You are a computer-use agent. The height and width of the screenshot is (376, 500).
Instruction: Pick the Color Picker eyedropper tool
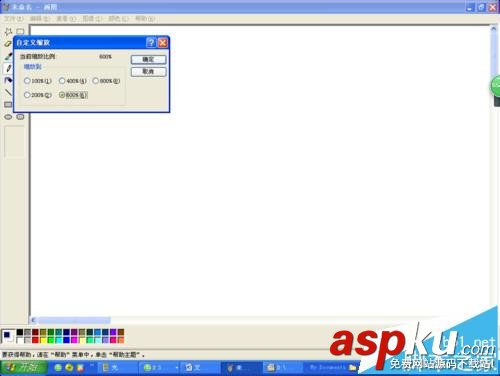tap(8, 56)
